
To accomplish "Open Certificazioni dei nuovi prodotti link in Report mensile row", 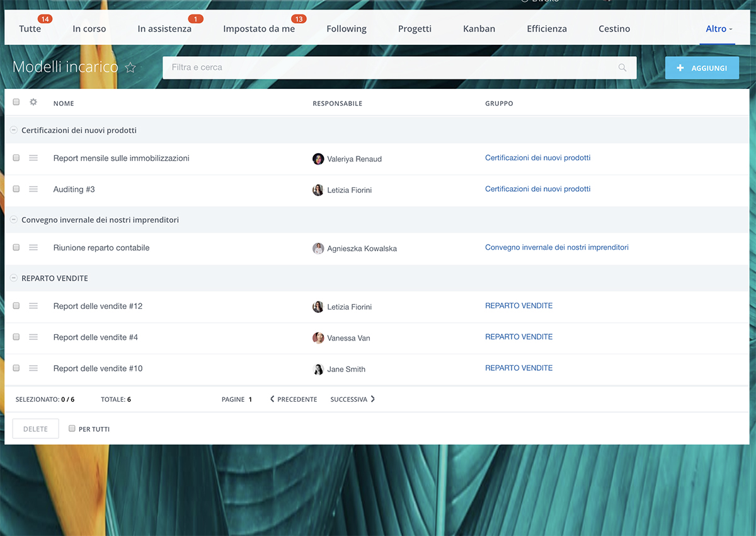I will pos(538,158).
